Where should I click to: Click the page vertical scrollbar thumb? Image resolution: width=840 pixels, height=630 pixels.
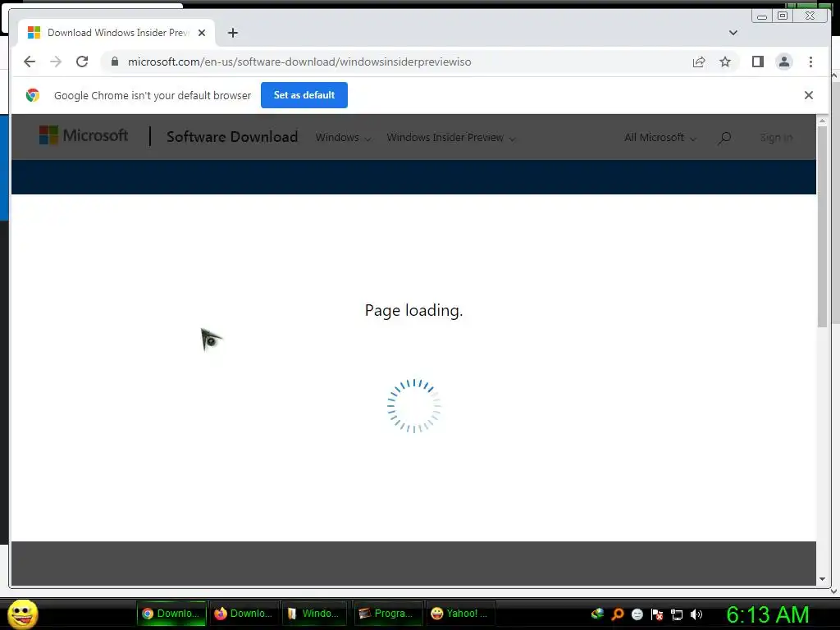coord(822,226)
